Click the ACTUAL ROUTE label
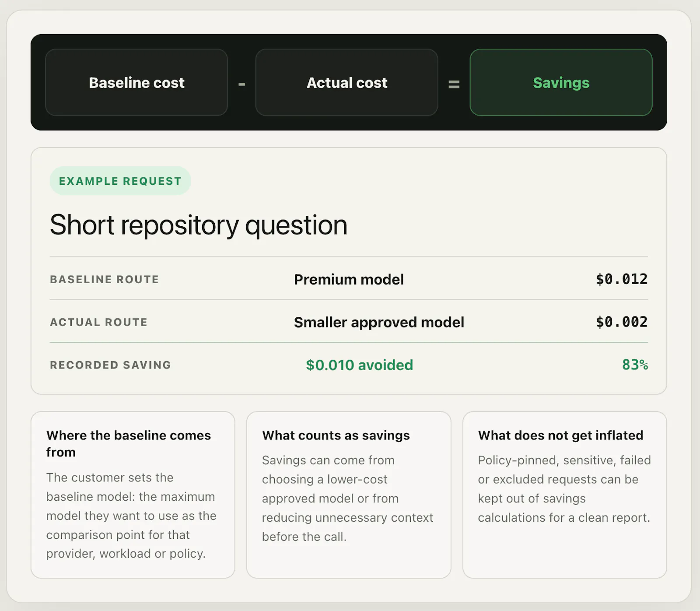The height and width of the screenshot is (611, 700). (x=98, y=322)
